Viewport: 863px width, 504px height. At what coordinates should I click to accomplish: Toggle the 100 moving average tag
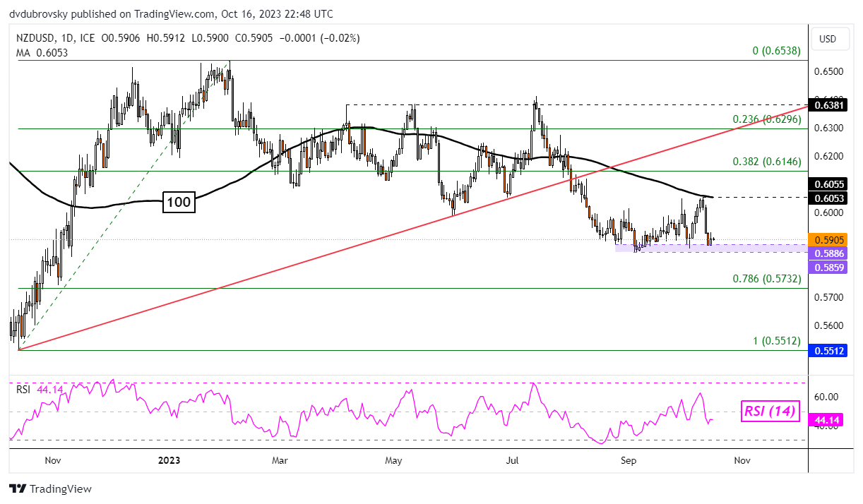tap(177, 203)
